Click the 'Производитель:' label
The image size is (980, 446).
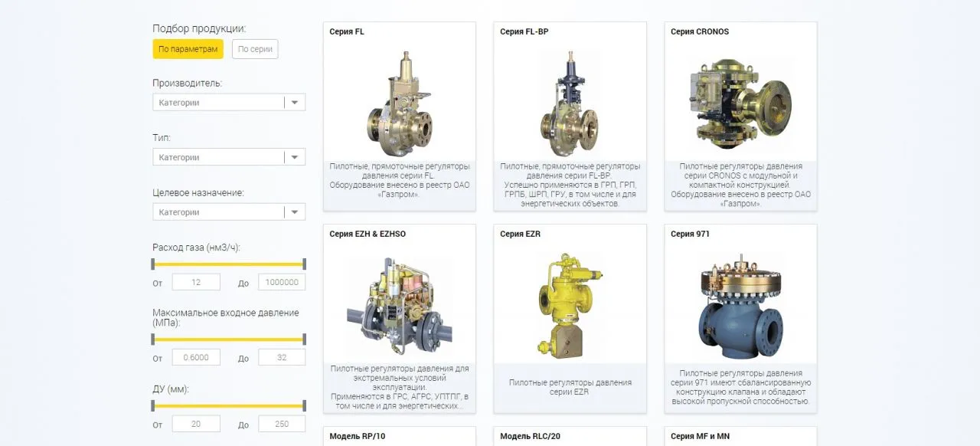coord(188,83)
